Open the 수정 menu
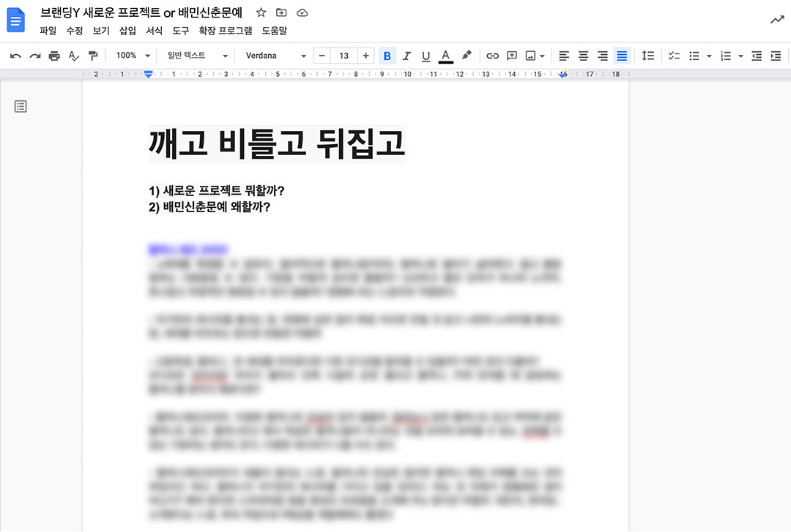This screenshot has width=791, height=532. [74, 31]
